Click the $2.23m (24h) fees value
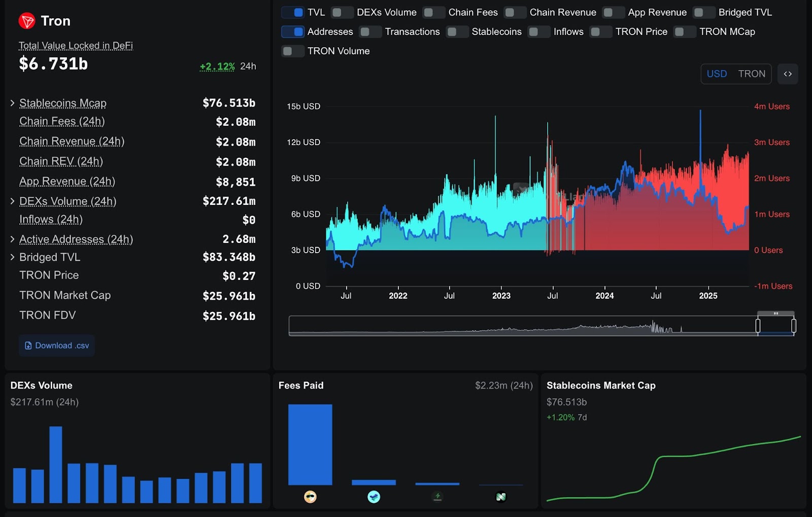This screenshot has height=517, width=812. click(504, 386)
